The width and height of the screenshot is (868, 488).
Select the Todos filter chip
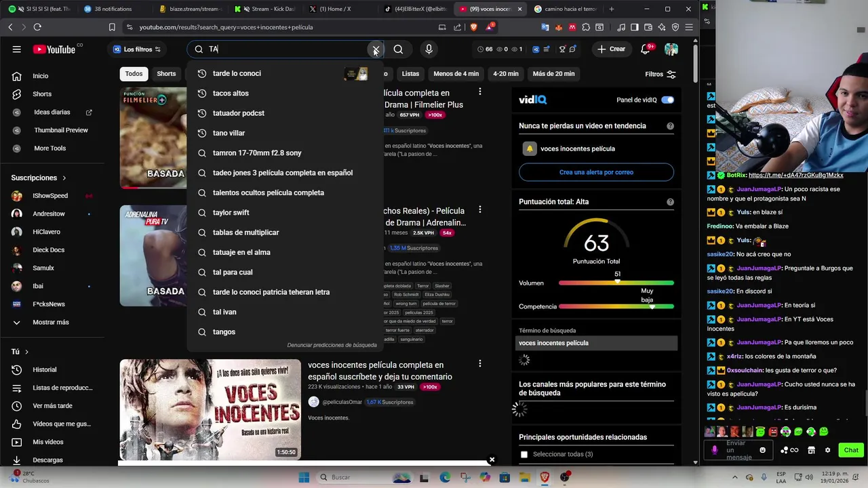(134, 74)
